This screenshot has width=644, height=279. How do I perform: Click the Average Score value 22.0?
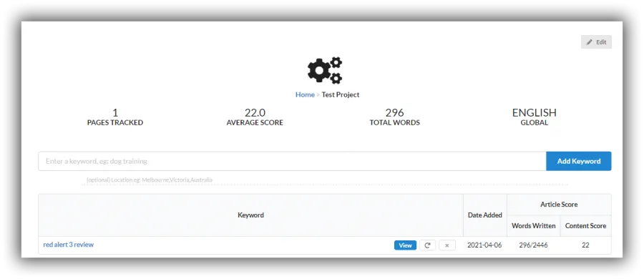coord(255,112)
